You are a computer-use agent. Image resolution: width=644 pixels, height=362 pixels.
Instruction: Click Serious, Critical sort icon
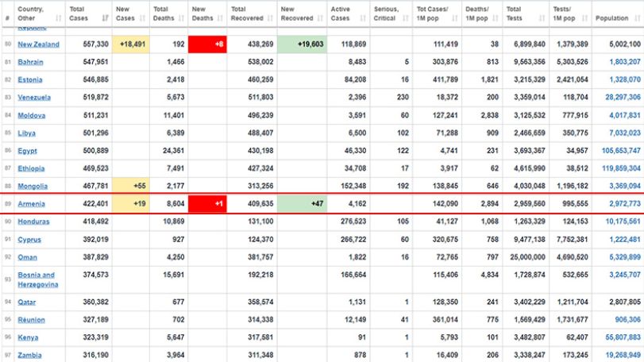pyautogui.click(x=405, y=18)
